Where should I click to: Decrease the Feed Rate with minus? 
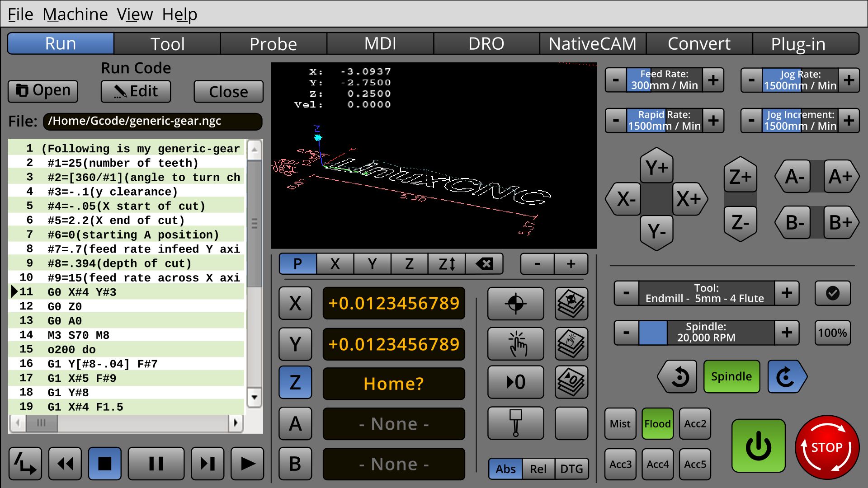point(616,80)
